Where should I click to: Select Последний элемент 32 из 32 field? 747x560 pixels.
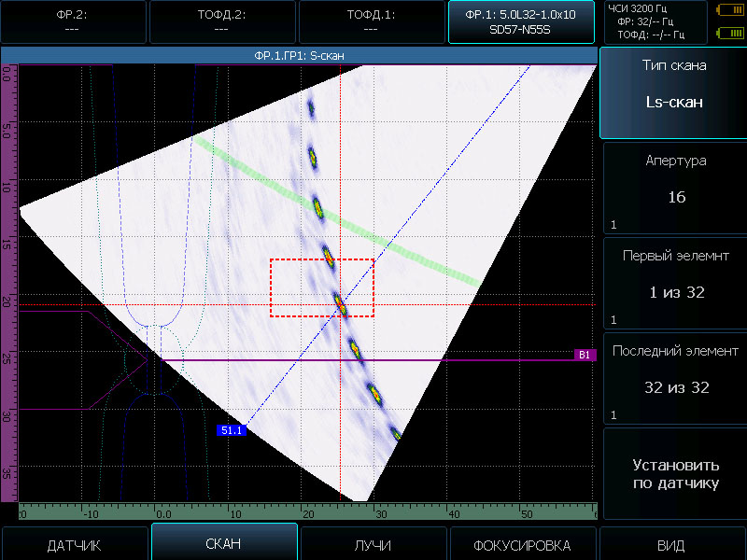[673, 377]
